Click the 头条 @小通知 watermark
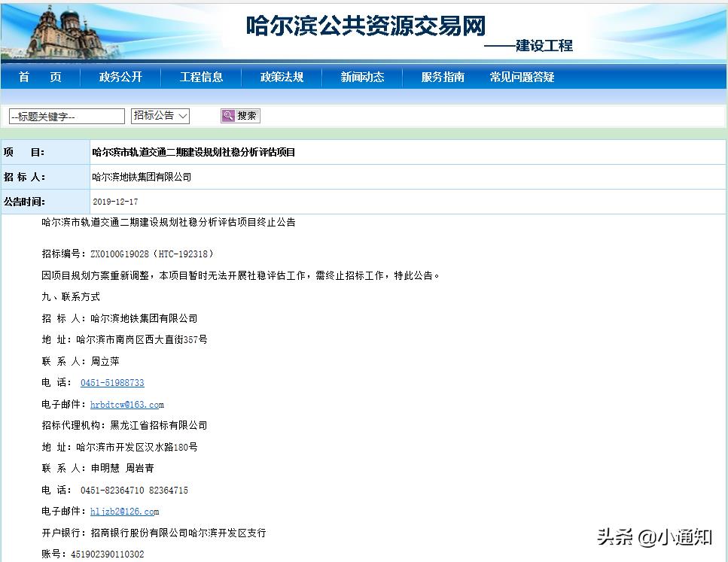 tap(654, 537)
